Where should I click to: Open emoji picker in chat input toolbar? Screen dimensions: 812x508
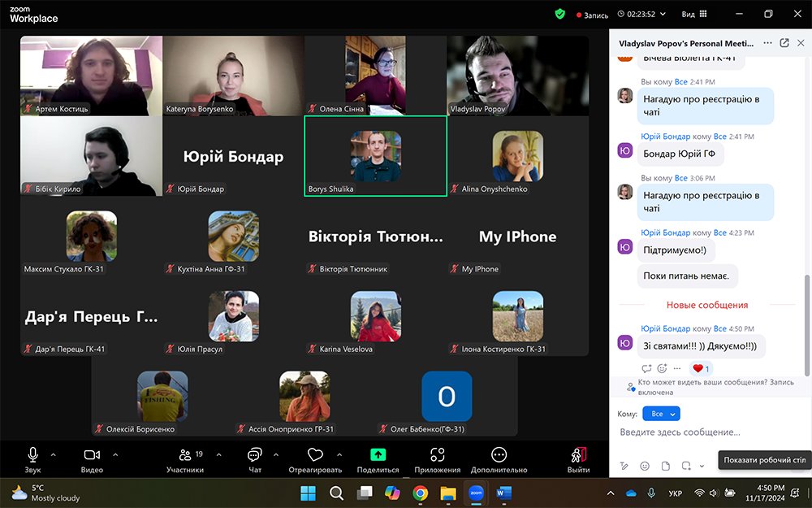click(x=645, y=466)
